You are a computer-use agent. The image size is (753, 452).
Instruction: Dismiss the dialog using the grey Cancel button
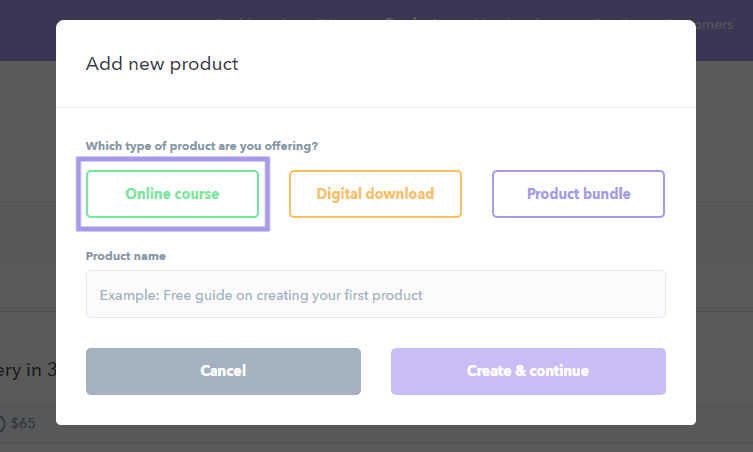tap(223, 371)
